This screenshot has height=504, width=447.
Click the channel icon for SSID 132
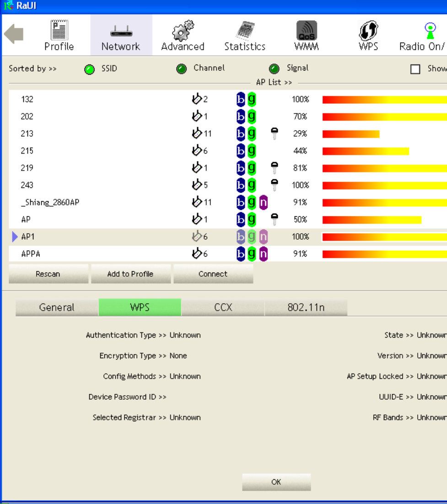(196, 99)
